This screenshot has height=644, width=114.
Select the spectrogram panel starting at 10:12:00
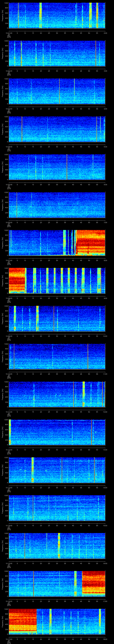point(57,432)
